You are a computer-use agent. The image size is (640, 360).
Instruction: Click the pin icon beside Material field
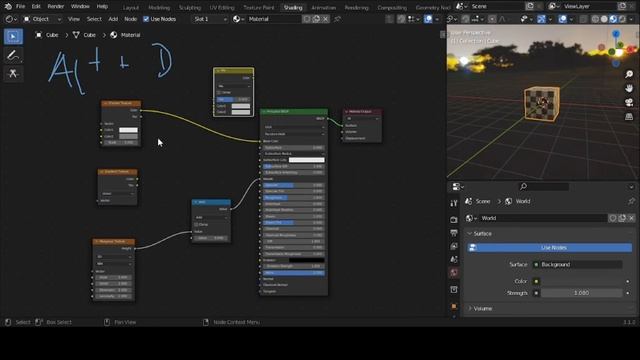pos(337,19)
